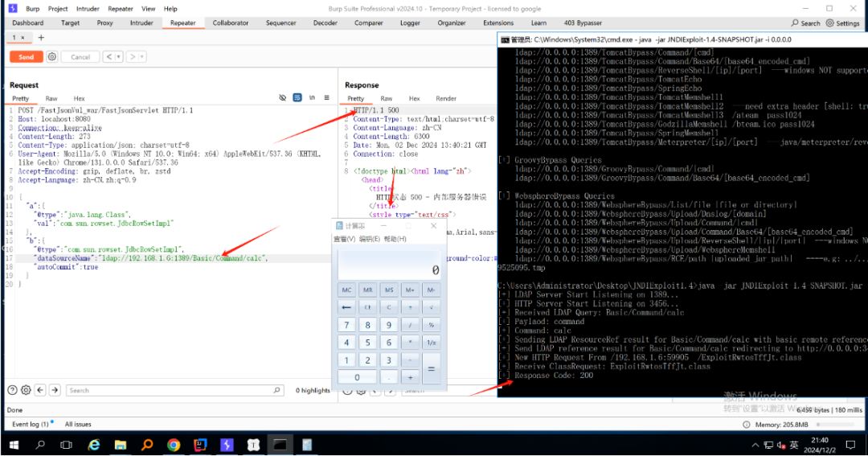This screenshot has width=868, height=456.
Task: Click the MC button on the calculator
Action: point(346,290)
